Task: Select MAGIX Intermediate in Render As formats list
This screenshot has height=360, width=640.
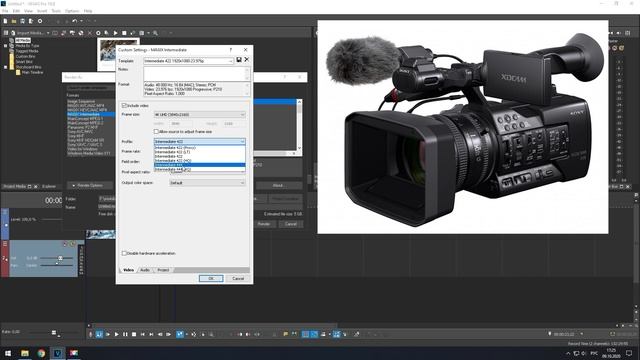Action: pyautogui.click(x=90, y=115)
